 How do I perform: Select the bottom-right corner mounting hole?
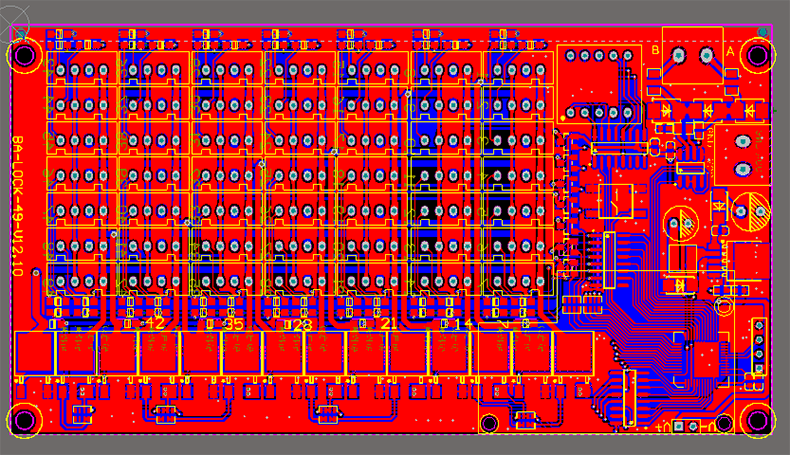pos(757,420)
